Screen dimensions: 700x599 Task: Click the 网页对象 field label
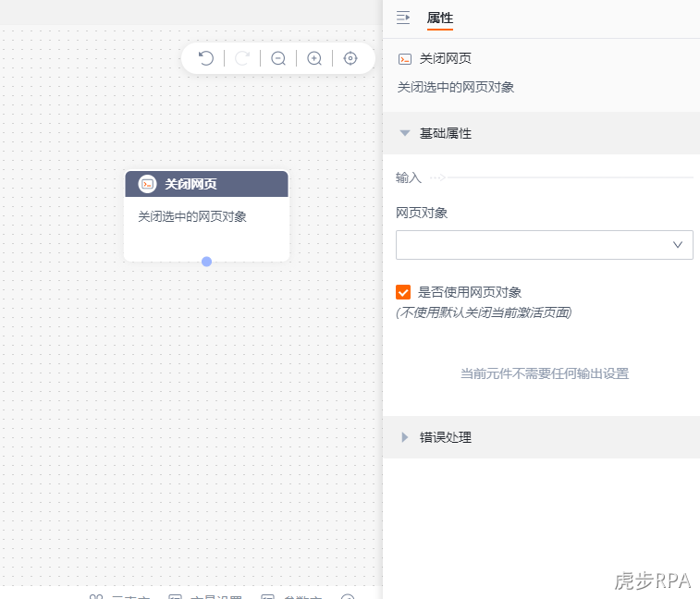tap(422, 213)
